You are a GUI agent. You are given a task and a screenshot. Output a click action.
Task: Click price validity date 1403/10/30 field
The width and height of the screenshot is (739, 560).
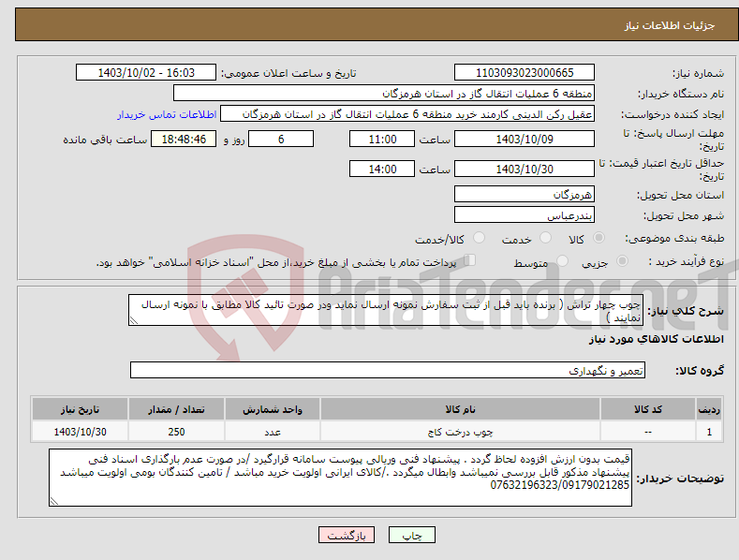pos(525,169)
